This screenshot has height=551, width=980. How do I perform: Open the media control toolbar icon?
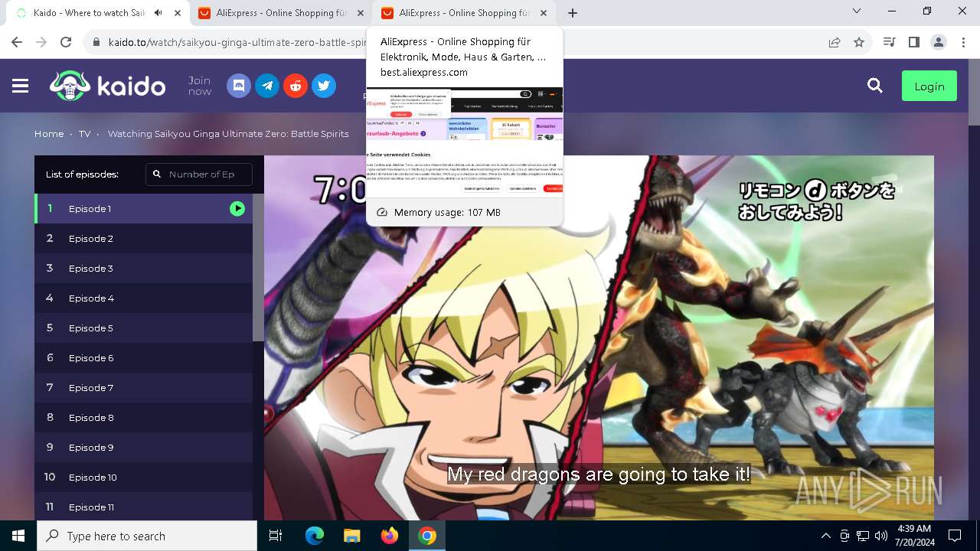click(x=889, y=42)
